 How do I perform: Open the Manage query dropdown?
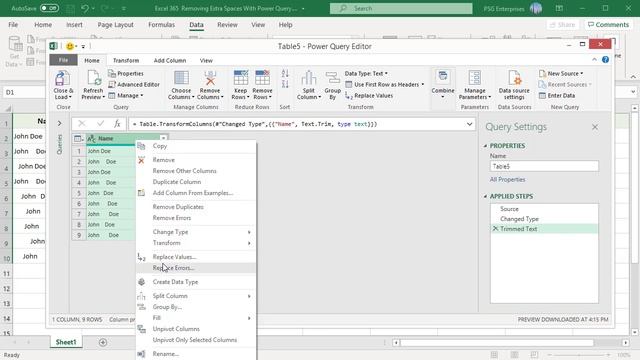(126, 96)
